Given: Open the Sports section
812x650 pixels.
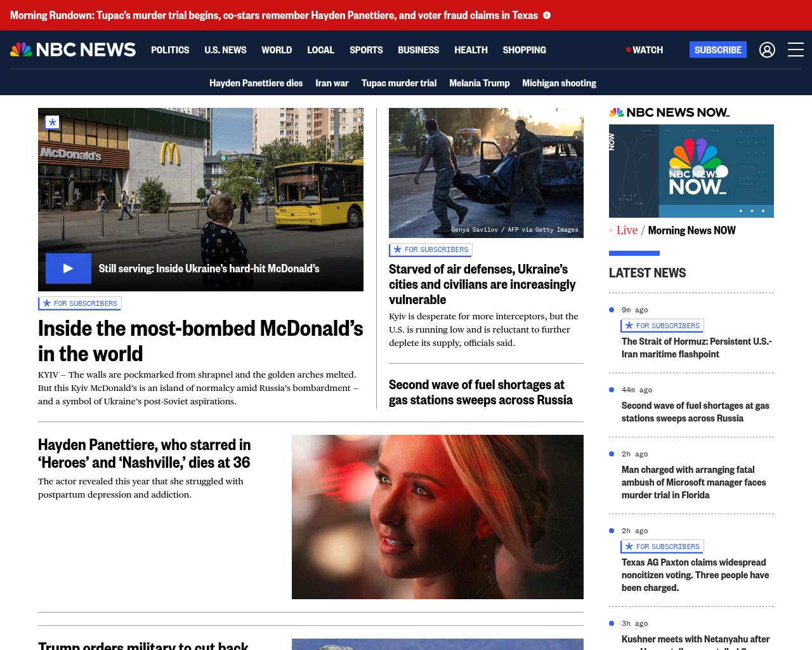Looking at the screenshot, I should click(366, 50).
